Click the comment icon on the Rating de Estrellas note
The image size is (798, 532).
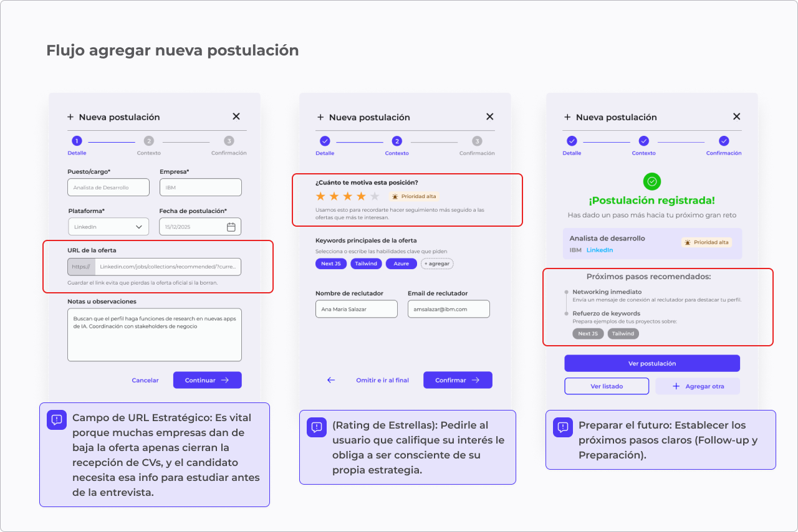[316, 427]
